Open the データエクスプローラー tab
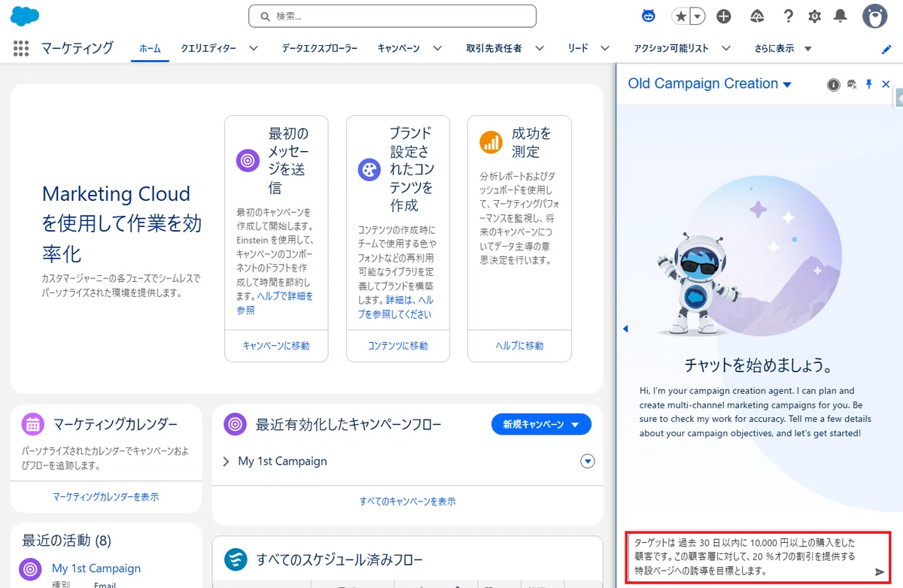The width and height of the screenshot is (903, 588). [x=320, y=48]
